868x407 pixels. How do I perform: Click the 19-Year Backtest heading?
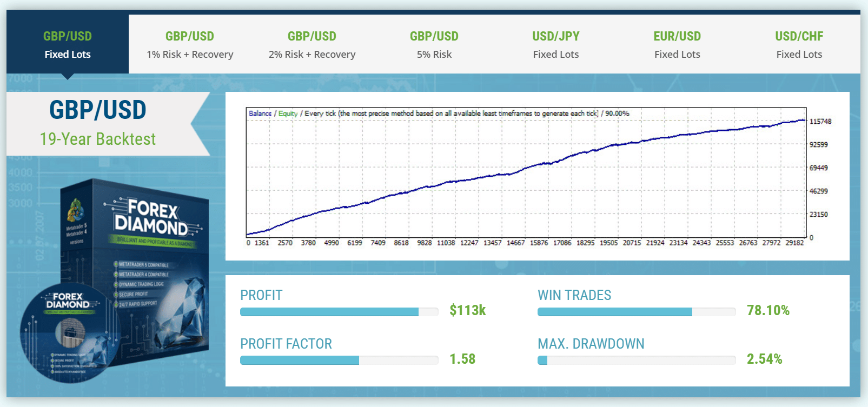pyautogui.click(x=98, y=139)
